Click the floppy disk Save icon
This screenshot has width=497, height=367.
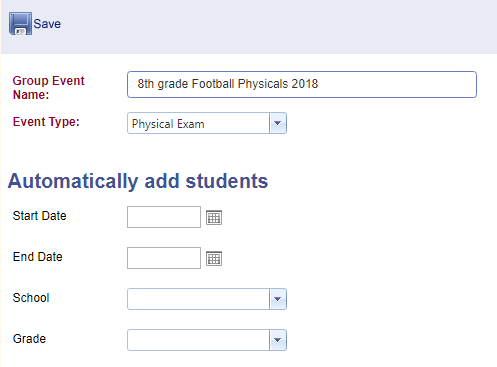click(x=20, y=24)
